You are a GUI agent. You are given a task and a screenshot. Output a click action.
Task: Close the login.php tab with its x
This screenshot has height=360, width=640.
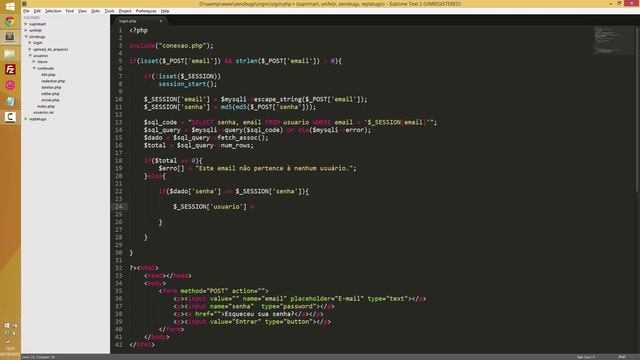161,21
